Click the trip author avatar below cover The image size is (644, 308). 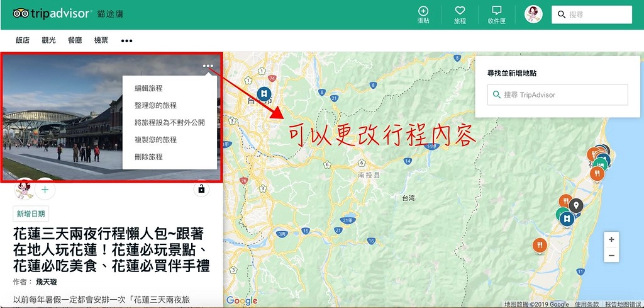(x=24, y=190)
